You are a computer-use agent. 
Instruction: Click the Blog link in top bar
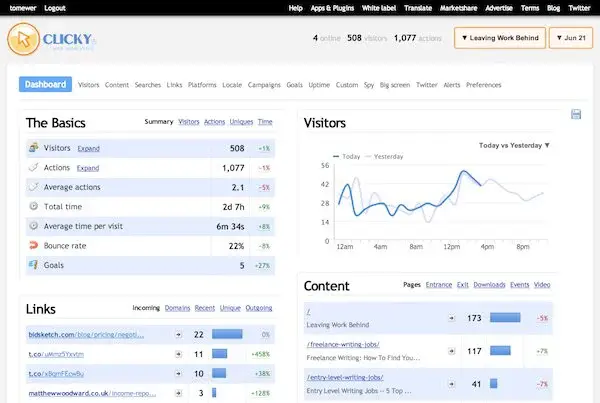553,8
